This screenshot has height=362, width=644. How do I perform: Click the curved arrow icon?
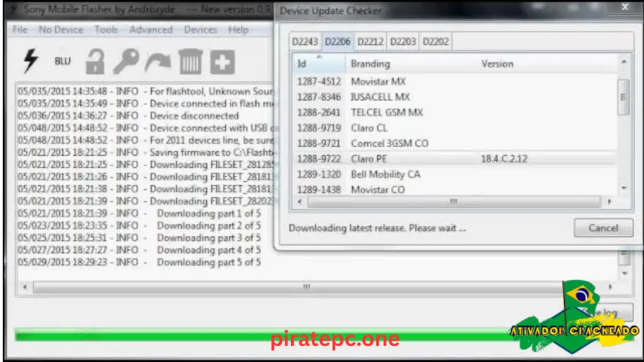[x=158, y=62]
